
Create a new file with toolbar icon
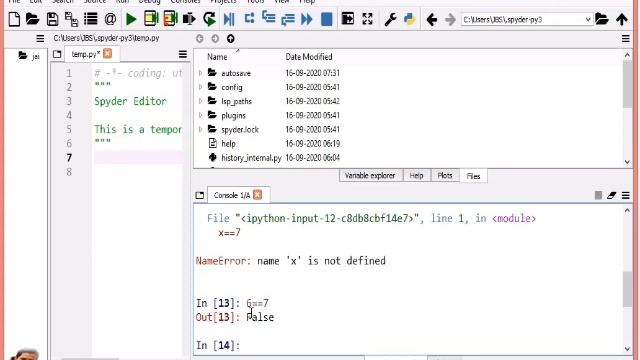[x=14, y=19]
